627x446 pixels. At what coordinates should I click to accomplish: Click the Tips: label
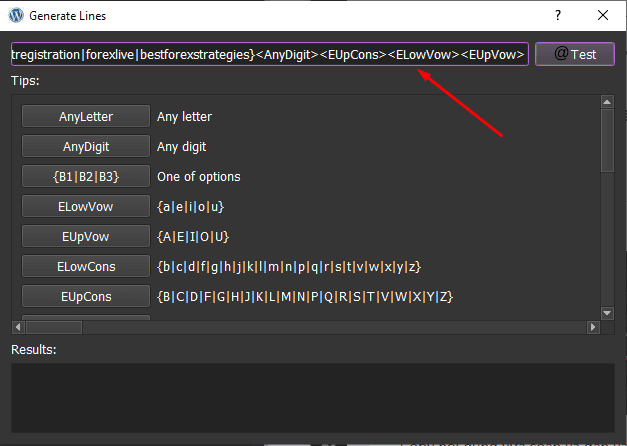point(25,80)
